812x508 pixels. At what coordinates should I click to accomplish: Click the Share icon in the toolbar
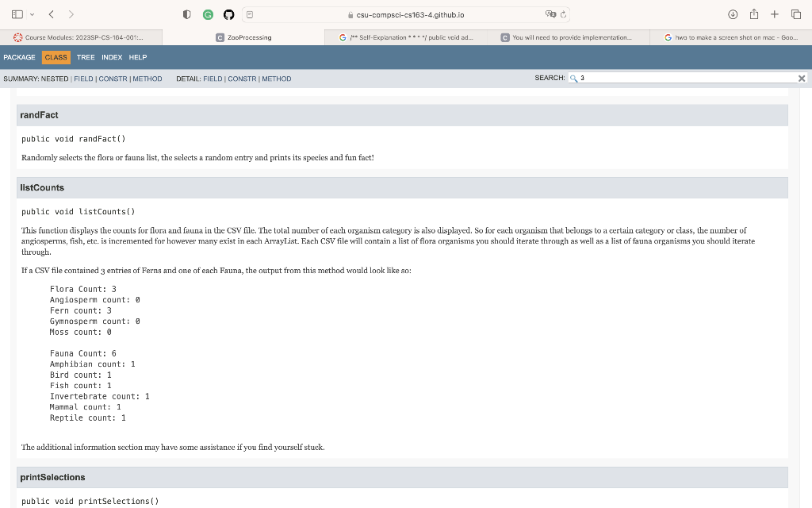[753, 13]
